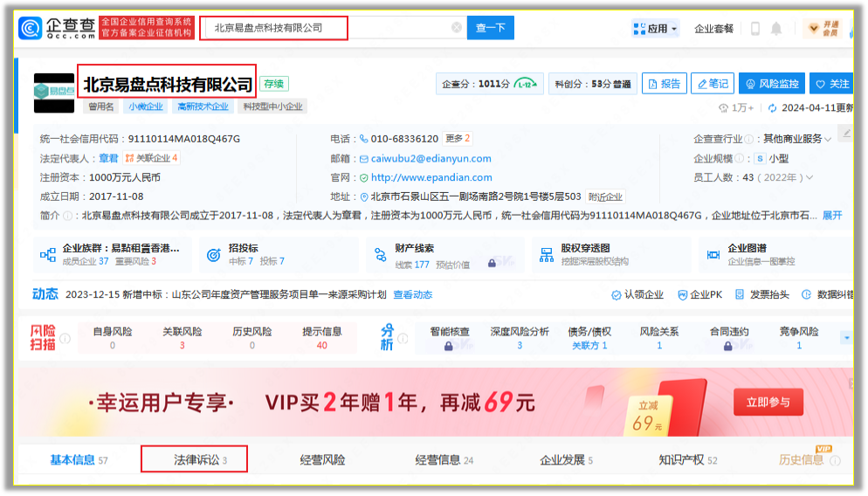Click the 关注 button
Viewport: 868px width, 496px height.
click(x=831, y=84)
